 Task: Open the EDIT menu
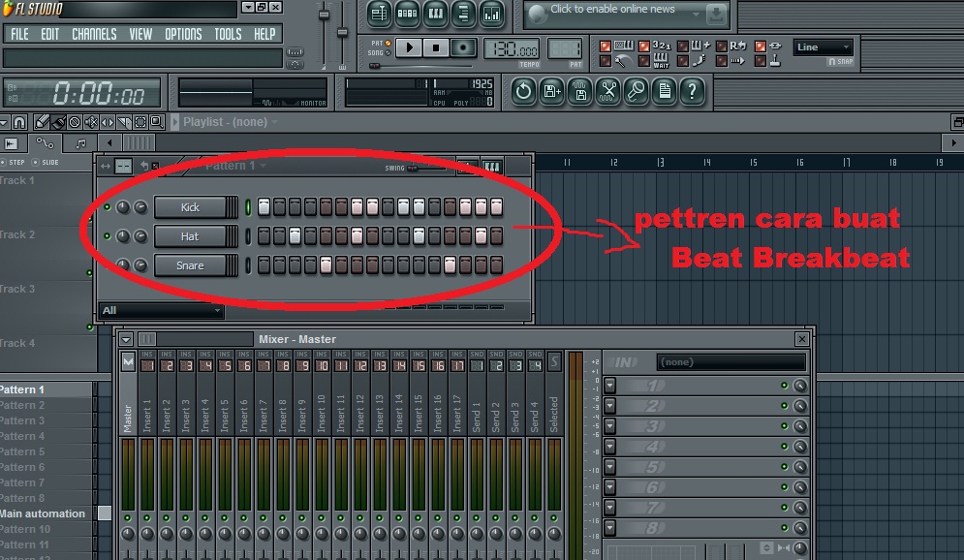(x=49, y=35)
